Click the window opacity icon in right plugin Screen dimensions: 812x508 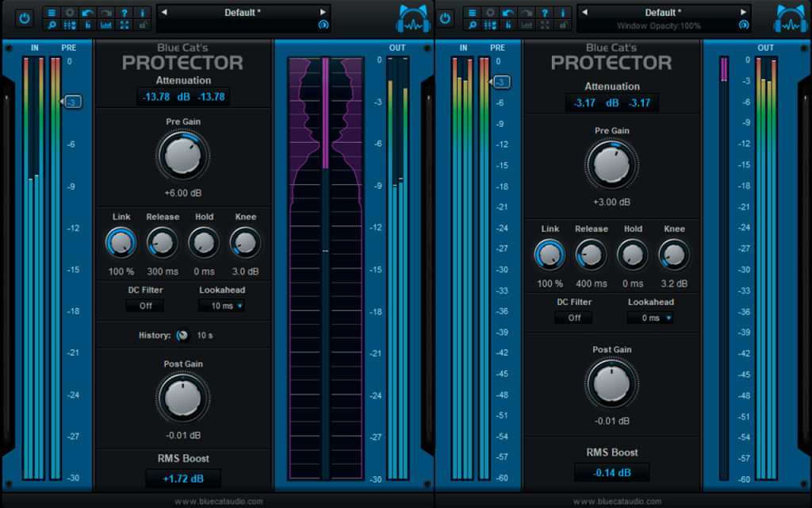click(744, 25)
